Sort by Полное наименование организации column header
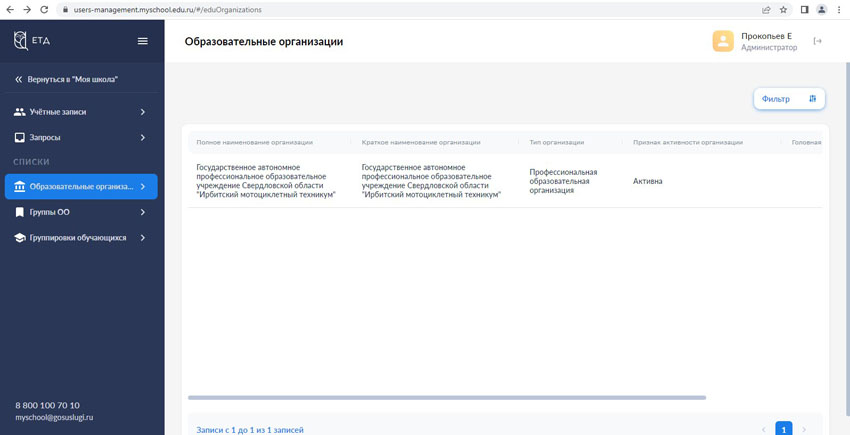Viewport: 850px width, 435px height. (x=254, y=142)
